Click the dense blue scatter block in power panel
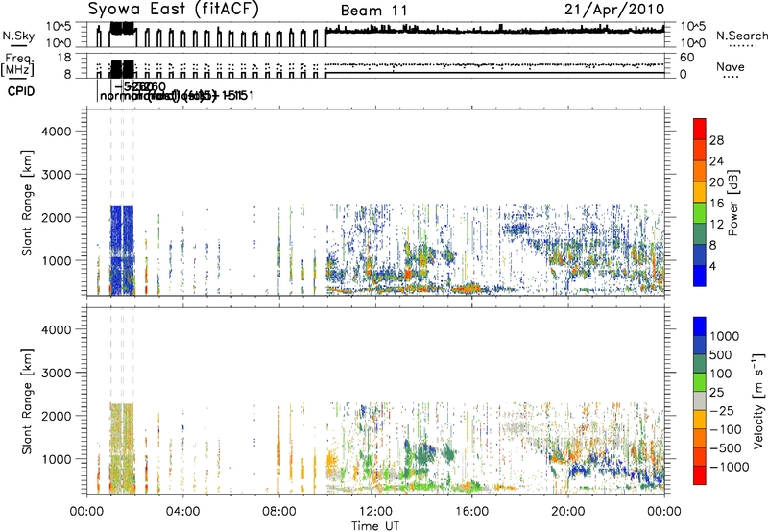This screenshot has height=532, width=768. tap(122, 250)
